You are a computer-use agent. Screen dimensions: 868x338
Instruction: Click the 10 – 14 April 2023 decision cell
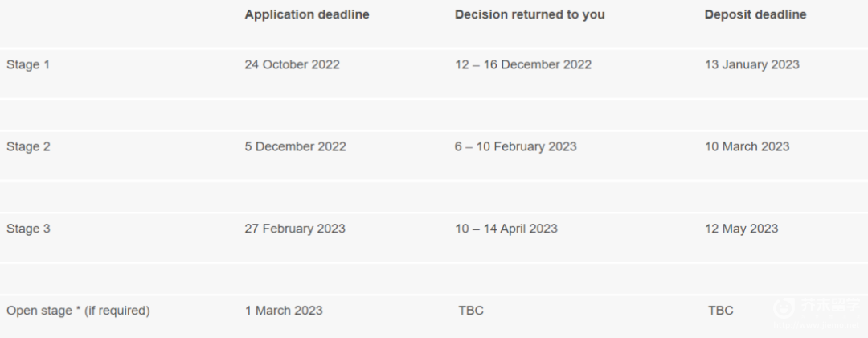click(x=506, y=229)
